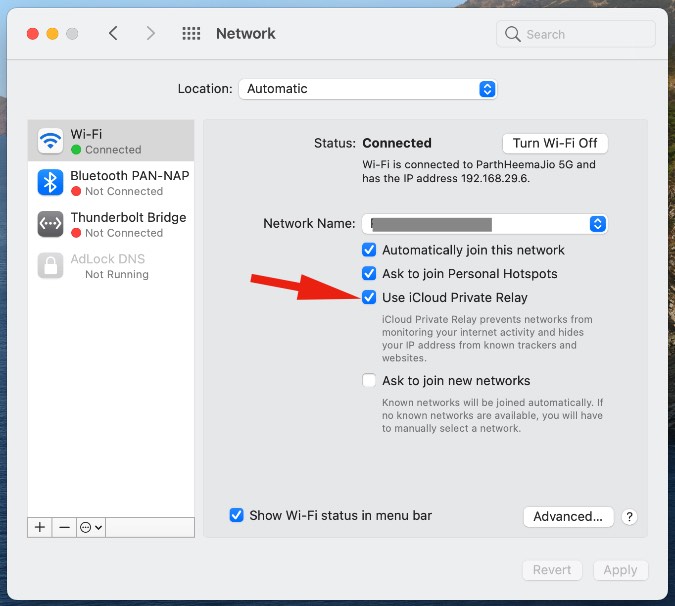Viewport: 675px width, 606px height.
Task: Open the Advanced... settings button
Action: [567, 517]
